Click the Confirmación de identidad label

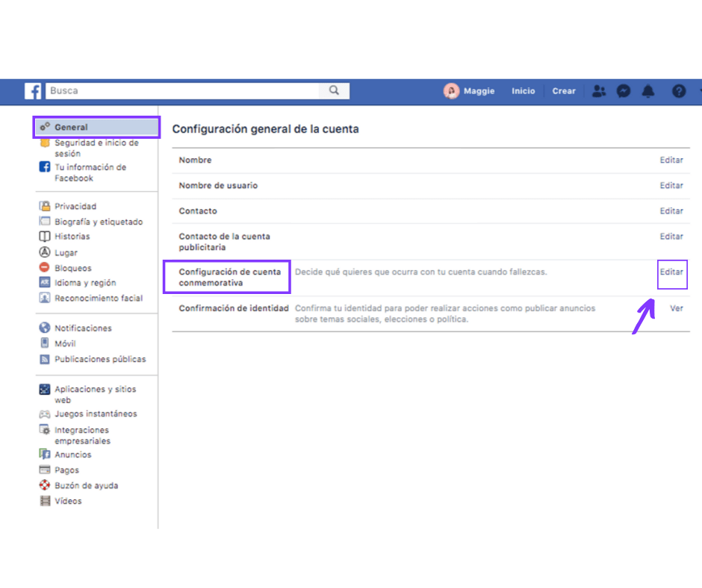(234, 308)
